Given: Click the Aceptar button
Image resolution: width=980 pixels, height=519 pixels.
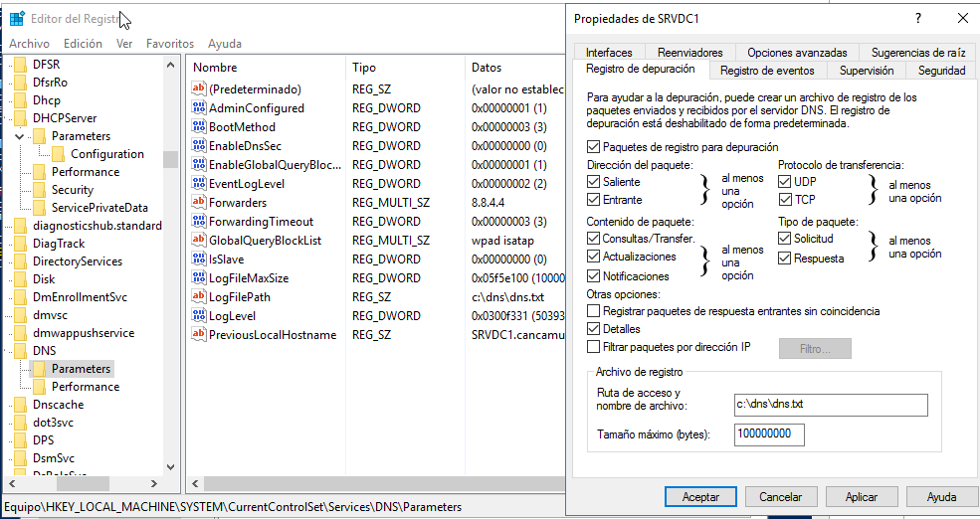Looking at the screenshot, I should click(700, 496).
